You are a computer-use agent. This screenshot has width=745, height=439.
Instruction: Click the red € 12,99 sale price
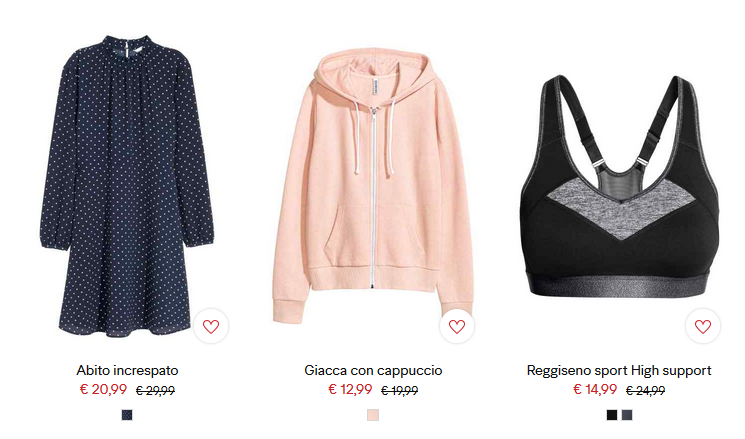tap(350, 390)
